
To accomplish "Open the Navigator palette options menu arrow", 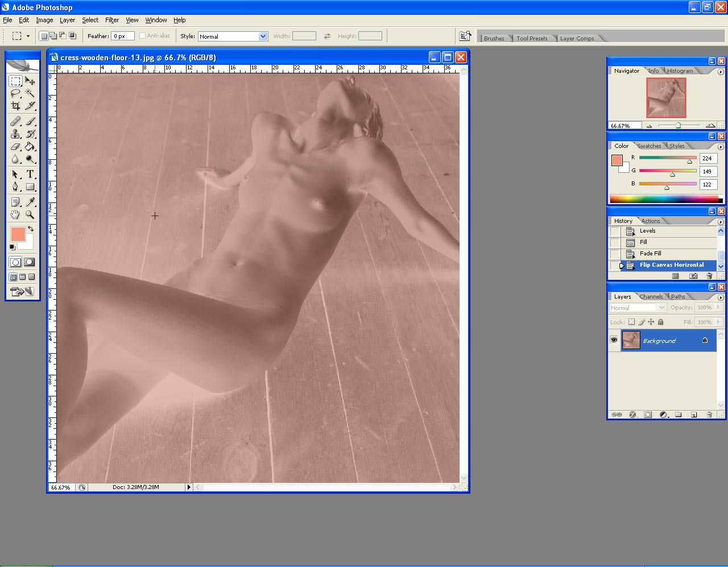I will (x=721, y=72).
